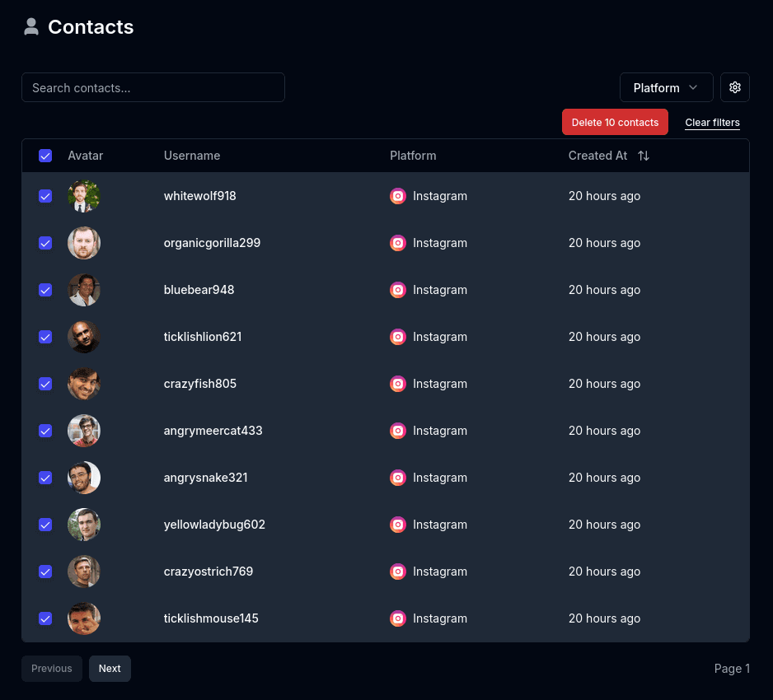Open crazyostrich769's avatar thumbnail
Image resolution: width=773 pixels, height=700 pixels.
(x=84, y=572)
